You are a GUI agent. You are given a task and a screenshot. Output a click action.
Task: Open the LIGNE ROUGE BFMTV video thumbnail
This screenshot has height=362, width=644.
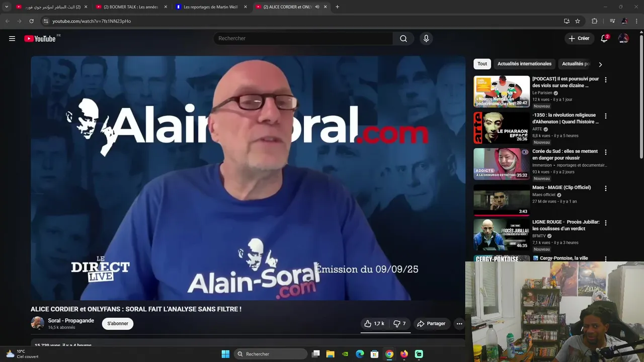[x=502, y=235]
